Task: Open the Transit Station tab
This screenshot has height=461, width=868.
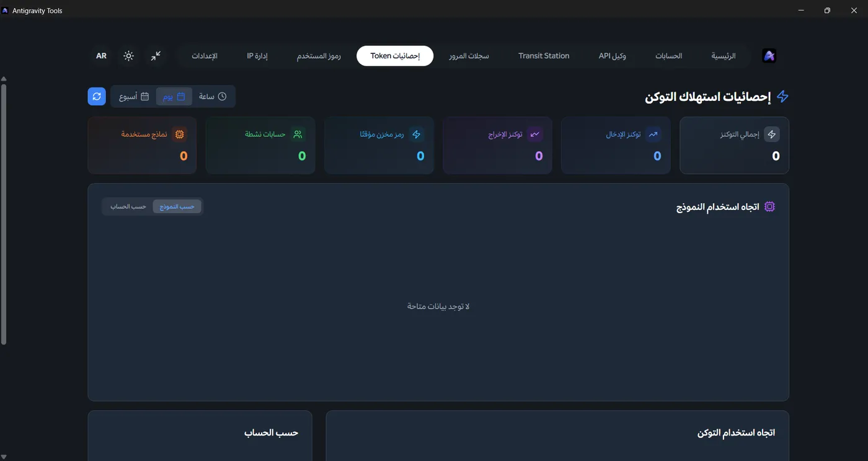Action: click(x=544, y=56)
